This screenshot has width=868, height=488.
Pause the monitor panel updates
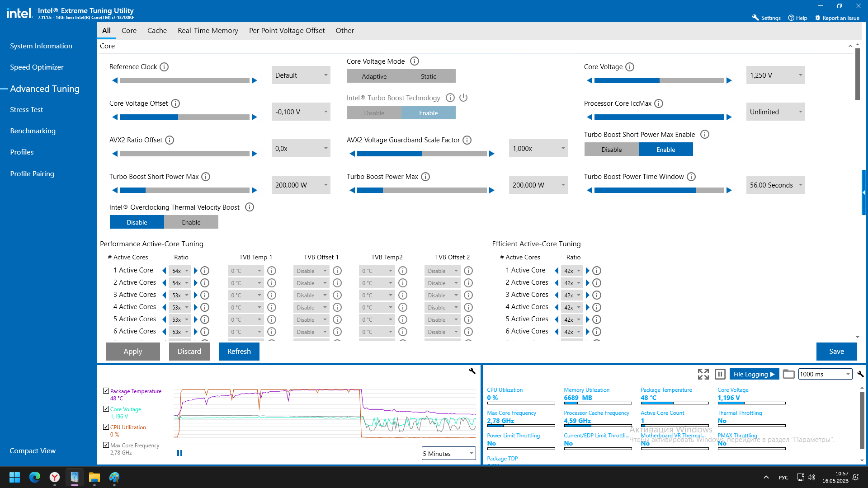pos(720,374)
